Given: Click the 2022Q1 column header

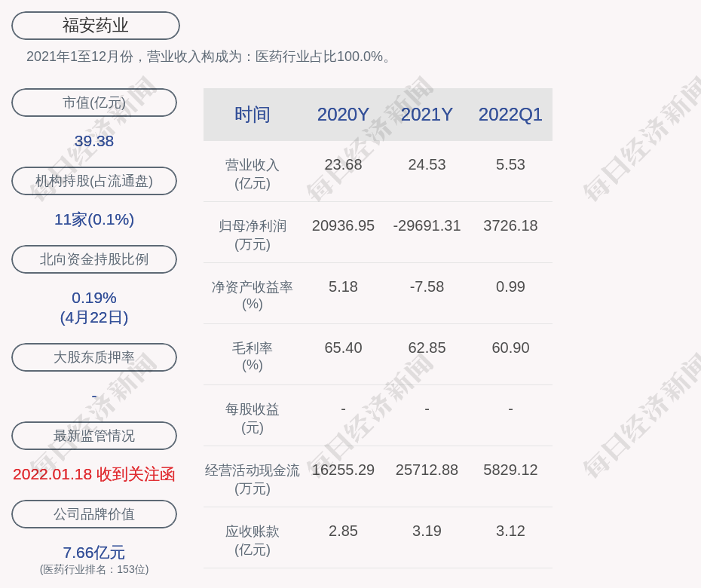Looking at the screenshot, I should [x=510, y=115].
